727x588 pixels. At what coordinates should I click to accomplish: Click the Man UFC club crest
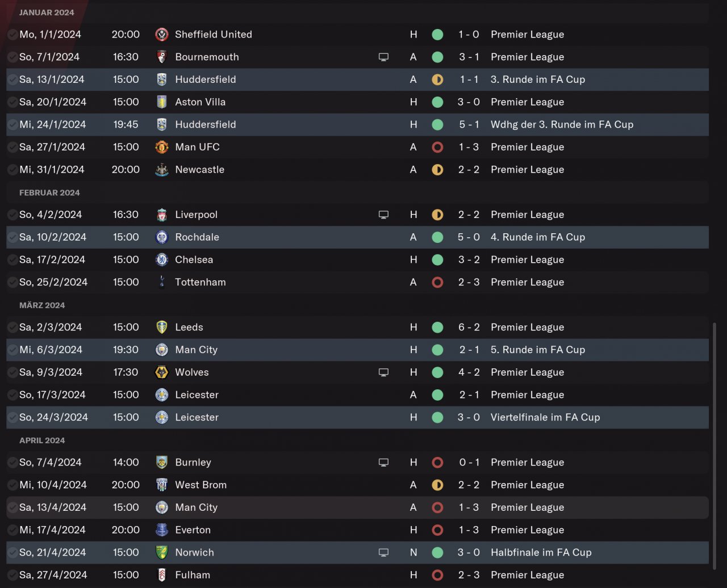point(162,147)
